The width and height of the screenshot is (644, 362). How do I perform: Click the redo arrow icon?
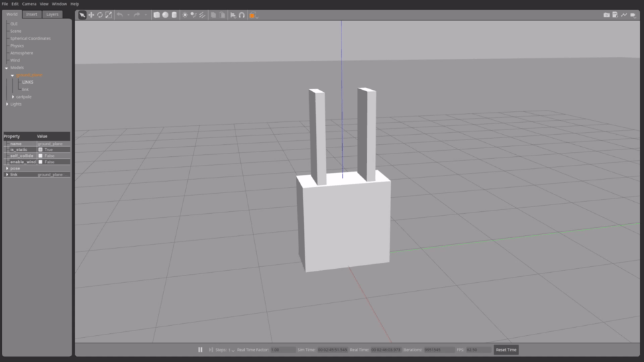137,15
